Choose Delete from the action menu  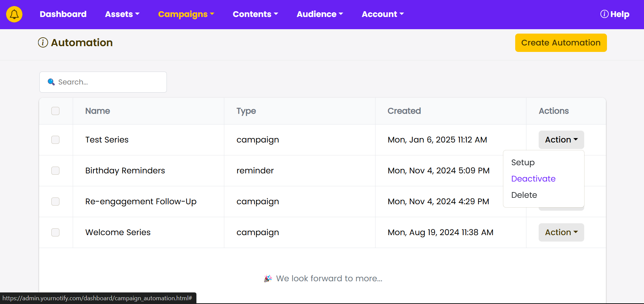[524, 195]
